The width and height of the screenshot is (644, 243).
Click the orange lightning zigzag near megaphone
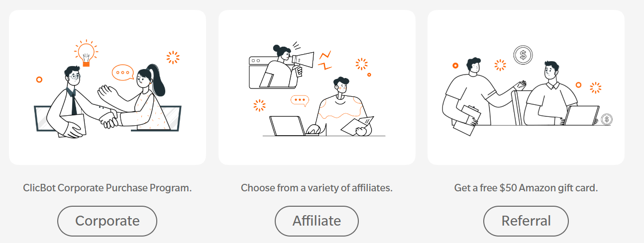tap(325, 60)
